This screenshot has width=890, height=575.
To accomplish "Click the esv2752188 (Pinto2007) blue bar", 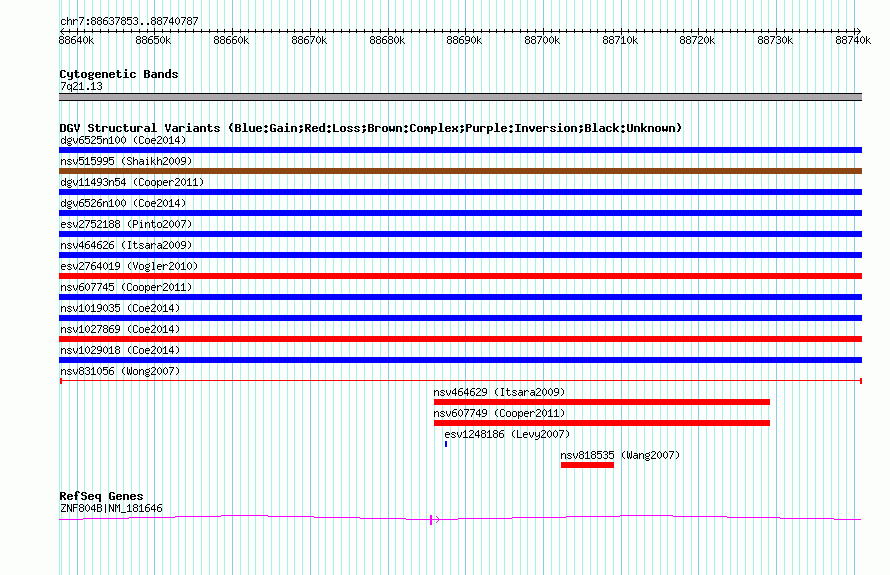I will pos(460,234).
